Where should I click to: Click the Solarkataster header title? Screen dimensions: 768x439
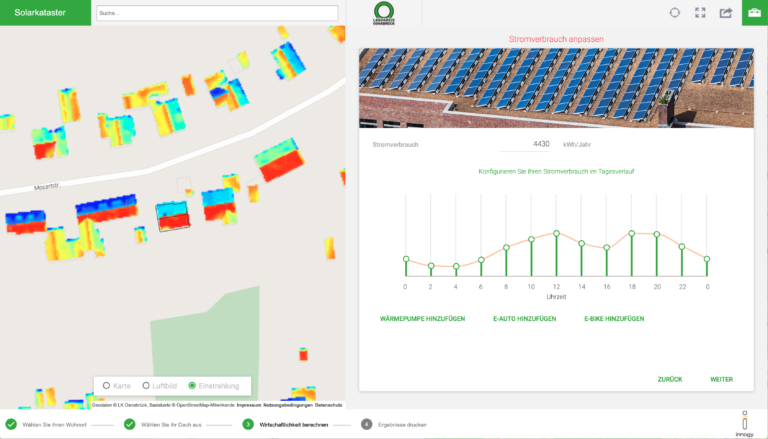(x=40, y=13)
